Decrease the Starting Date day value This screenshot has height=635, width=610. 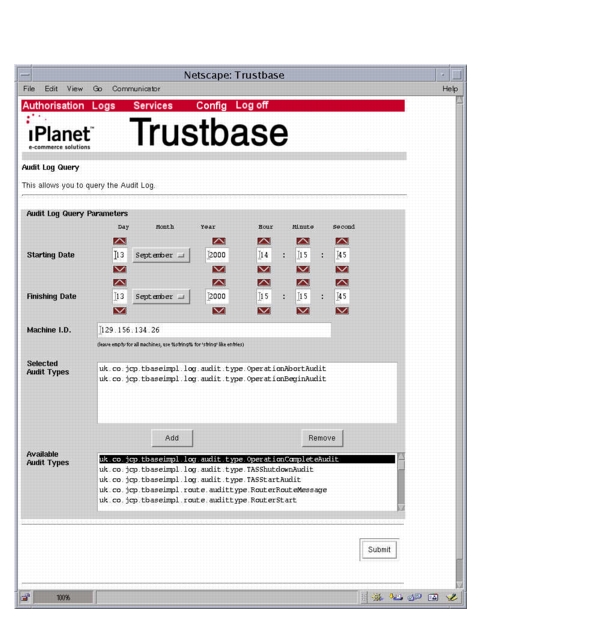(x=119, y=269)
